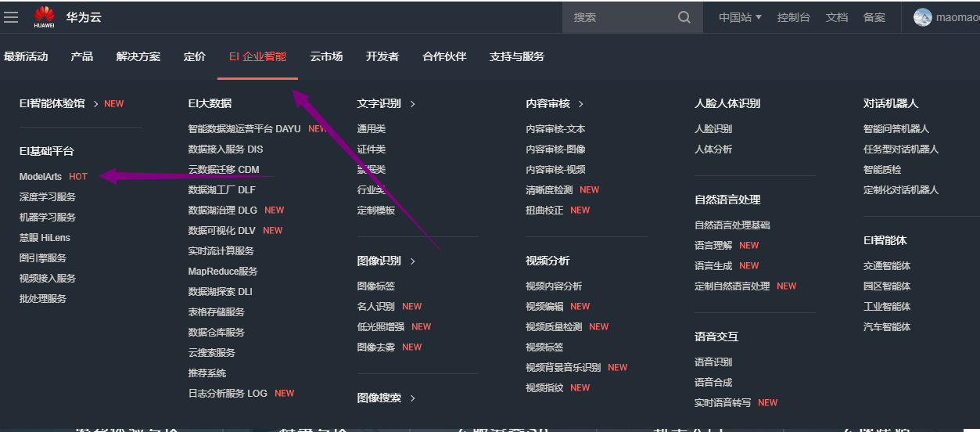This screenshot has height=432, width=980.
Task: Open the 产品 nav item
Action: coord(82,56)
